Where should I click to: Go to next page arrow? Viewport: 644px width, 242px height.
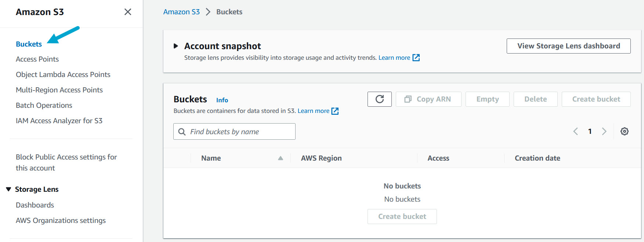(x=604, y=131)
